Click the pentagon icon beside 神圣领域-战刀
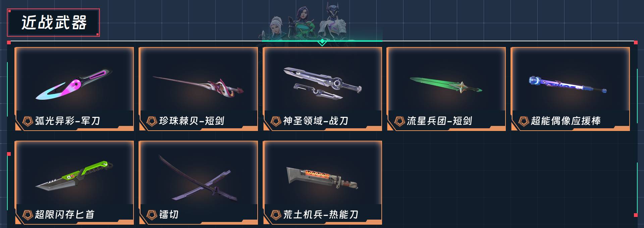 click(276, 121)
